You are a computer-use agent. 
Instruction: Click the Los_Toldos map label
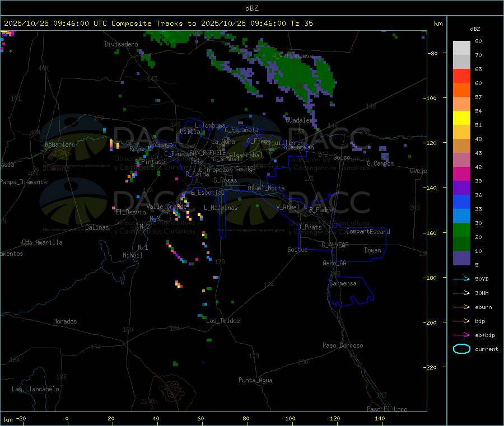pyautogui.click(x=223, y=321)
